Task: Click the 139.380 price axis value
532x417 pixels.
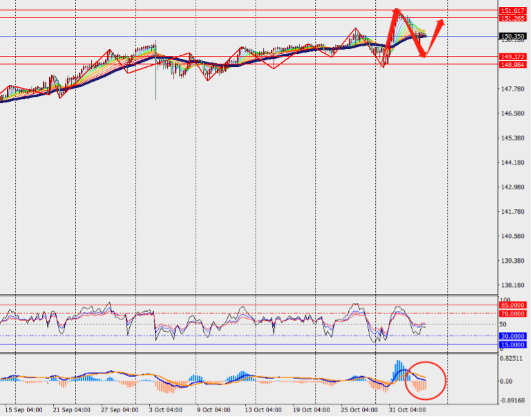Action: pyautogui.click(x=513, y=261)
